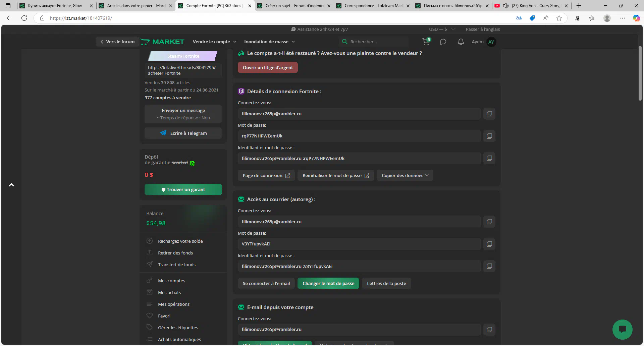
Task: Click Réinitialiser le mot de passe
Action: (x=336, y=175)
